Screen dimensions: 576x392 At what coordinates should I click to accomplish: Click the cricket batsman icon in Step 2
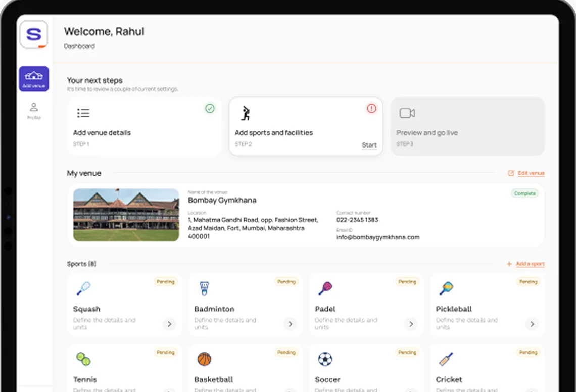(246, 113)
